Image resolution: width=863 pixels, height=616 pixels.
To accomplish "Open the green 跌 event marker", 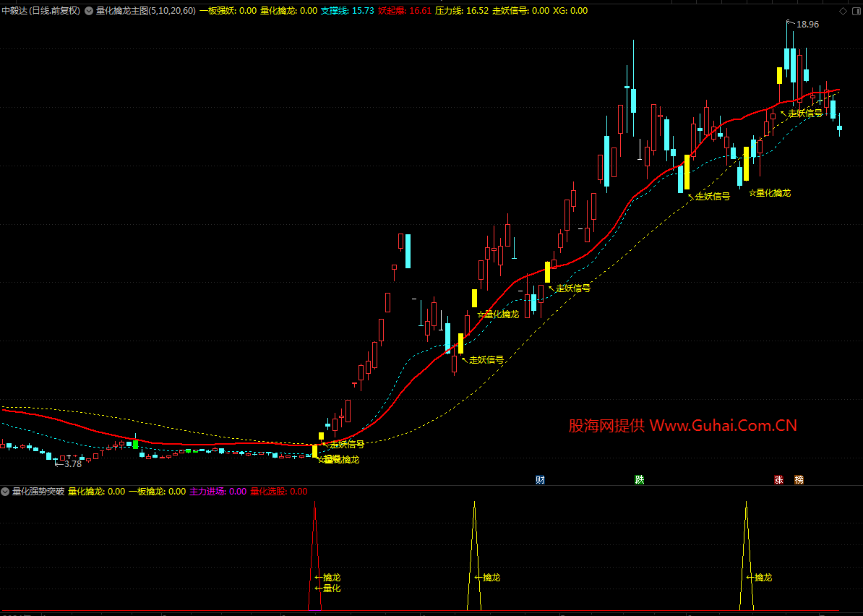I will point(639,480).
